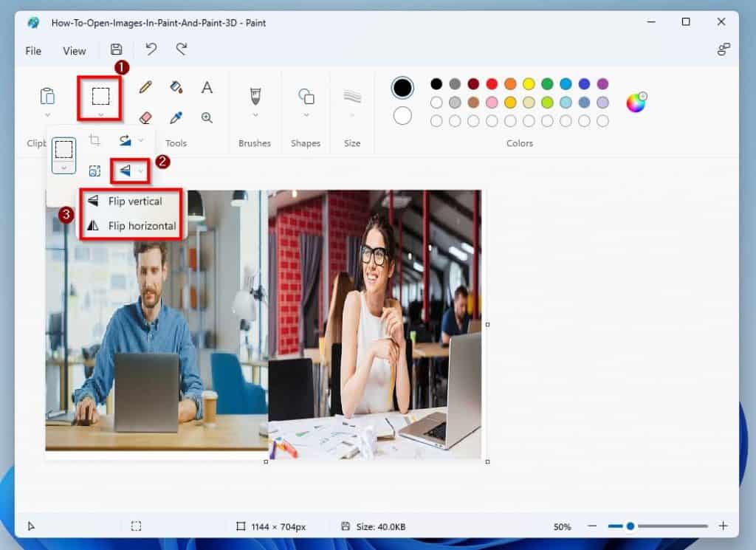
Task: Click the Undo arrow
Action: tap(151, 49)
